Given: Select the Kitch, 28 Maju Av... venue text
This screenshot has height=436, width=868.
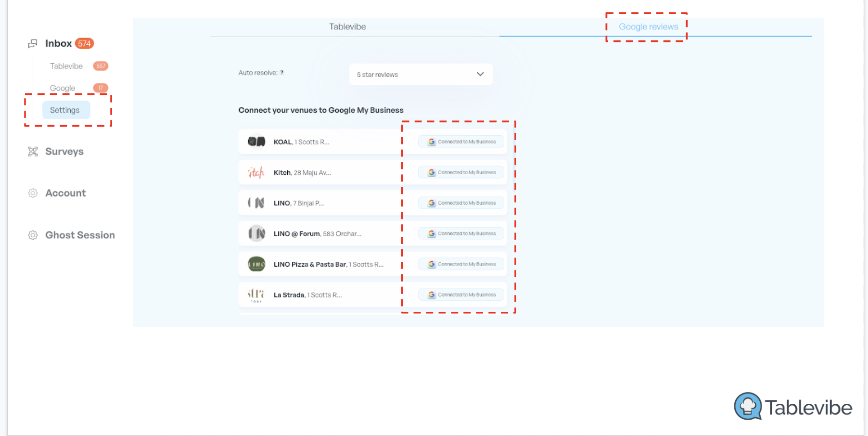Looking at the screenshot, I should (302, 173).
